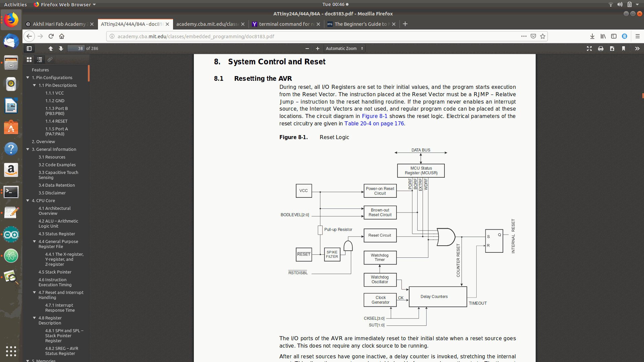
Task: Collapse the 4. CPU Core outline section
Action: 28,200
